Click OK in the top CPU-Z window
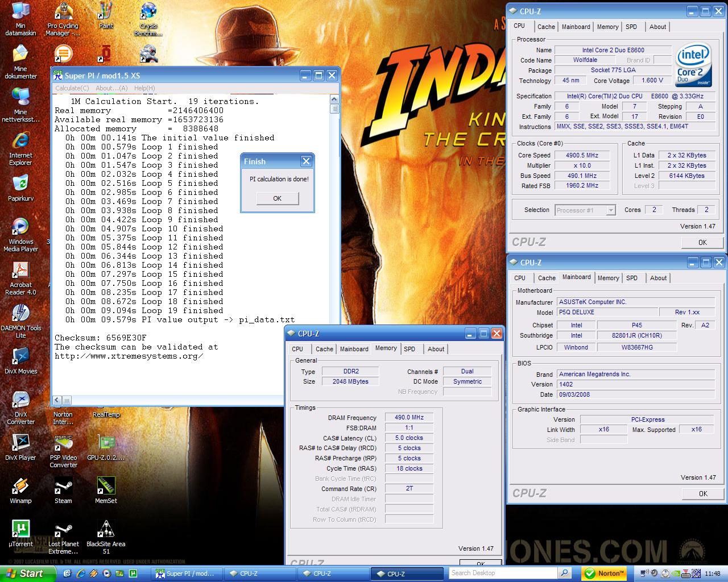Viewport: 728px width, 582px height. [x=702, y=242]
